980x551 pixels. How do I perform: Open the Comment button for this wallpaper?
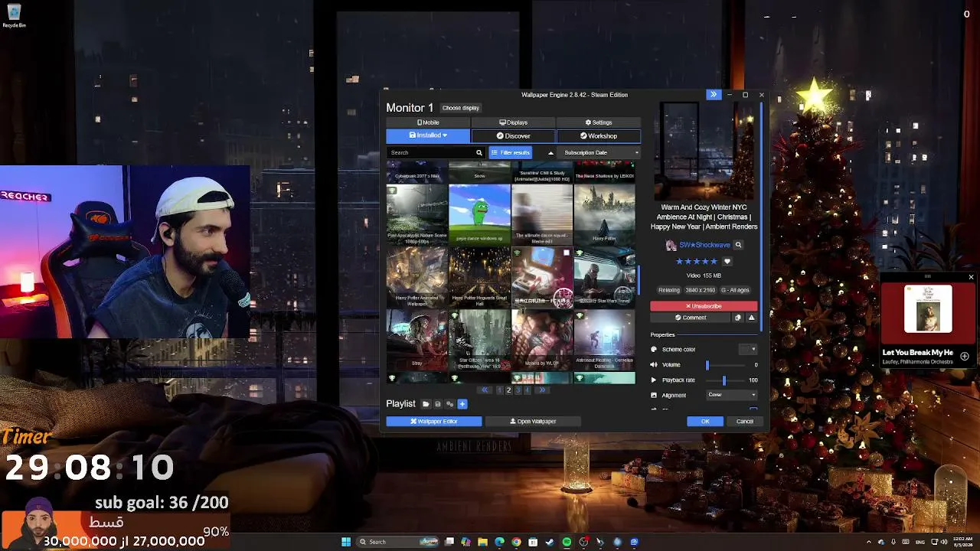coord(691,318)
